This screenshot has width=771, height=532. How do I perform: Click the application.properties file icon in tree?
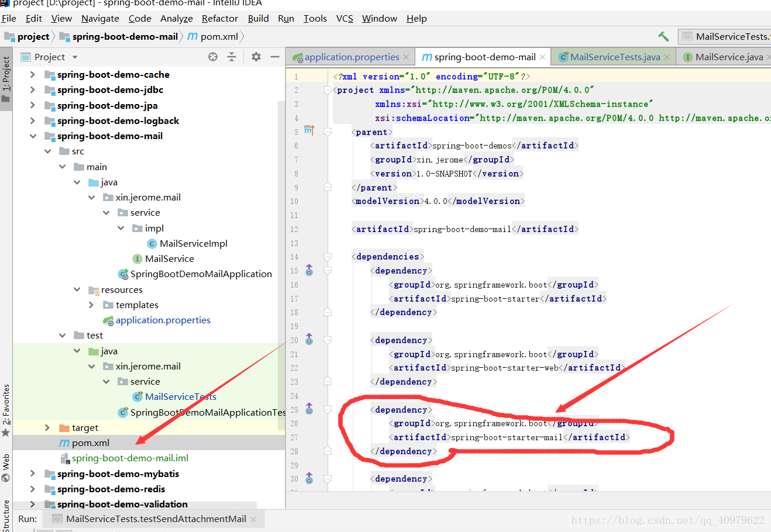pos(108,320)
